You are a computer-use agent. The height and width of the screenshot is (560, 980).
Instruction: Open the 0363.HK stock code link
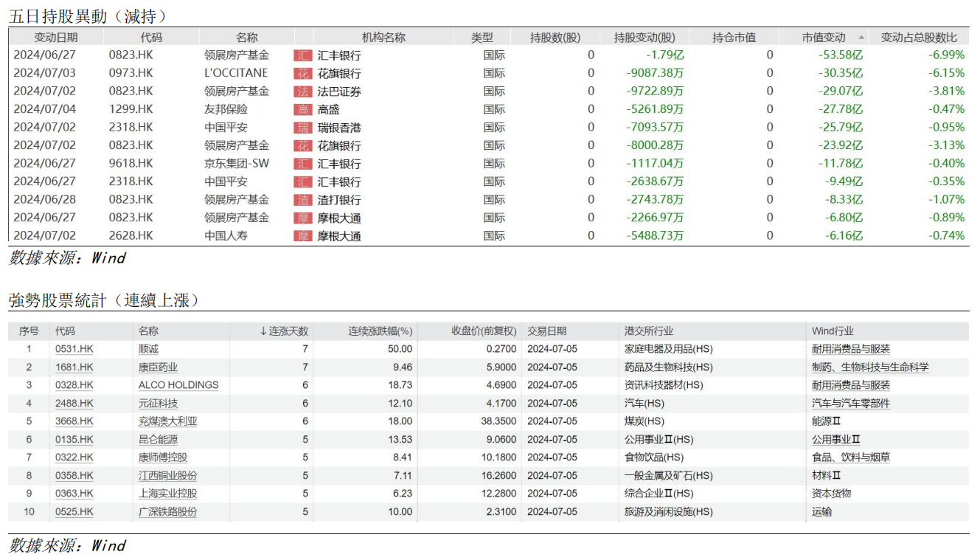point(74,494)
